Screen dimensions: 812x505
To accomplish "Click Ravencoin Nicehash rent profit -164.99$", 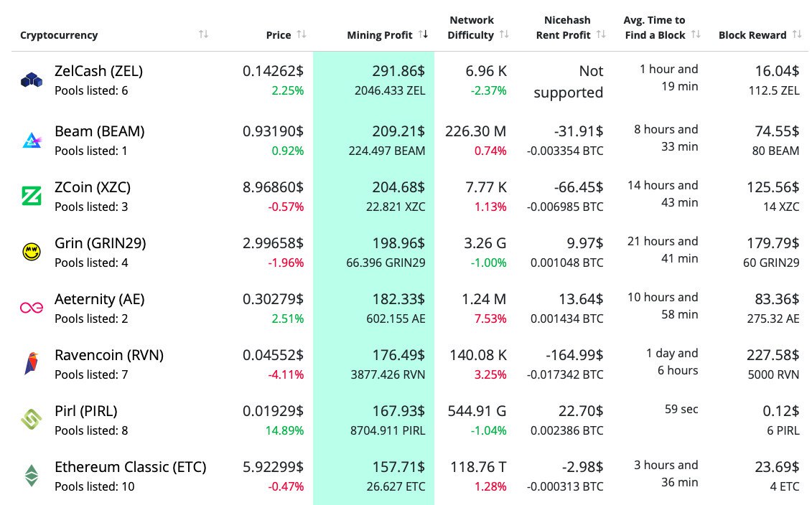I will coord(574,355).
